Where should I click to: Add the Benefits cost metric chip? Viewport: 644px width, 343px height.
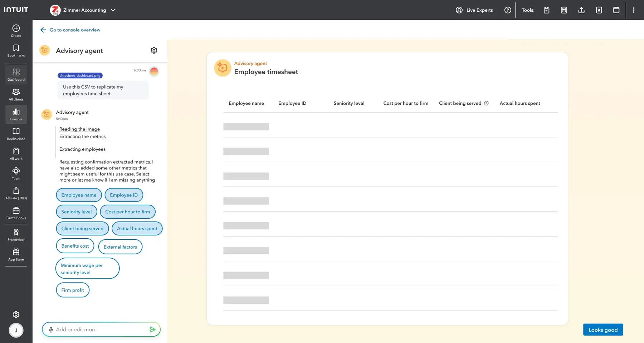pyautogui.click(x=75, y=246)
